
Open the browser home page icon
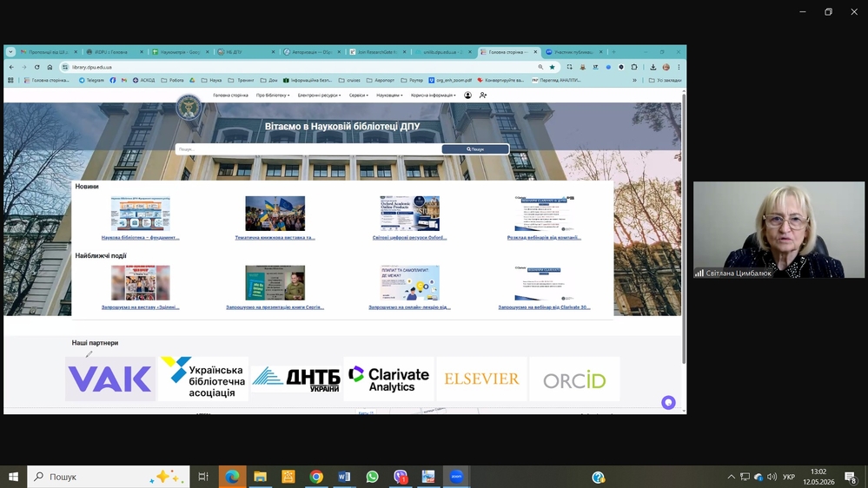point(50,67)
